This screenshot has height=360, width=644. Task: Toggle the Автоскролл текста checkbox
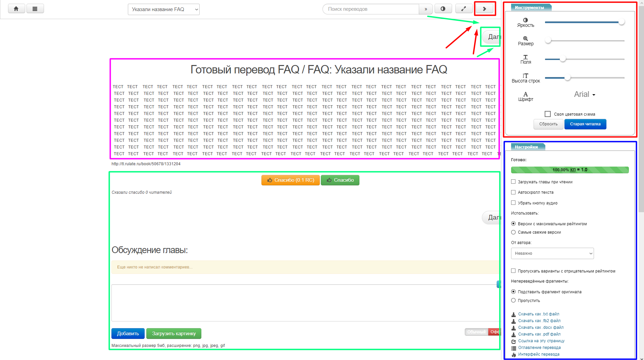click(x=513, y=192)
